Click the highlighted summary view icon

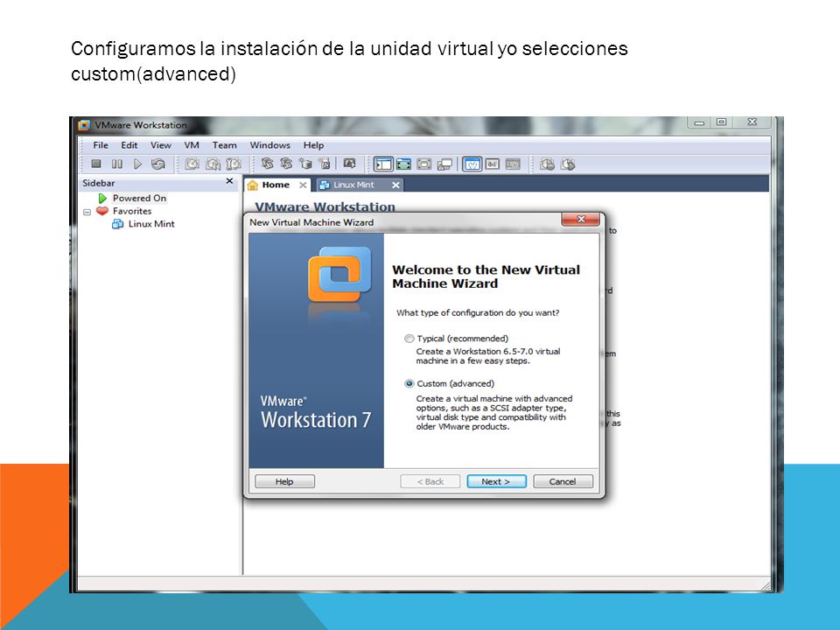472,164
